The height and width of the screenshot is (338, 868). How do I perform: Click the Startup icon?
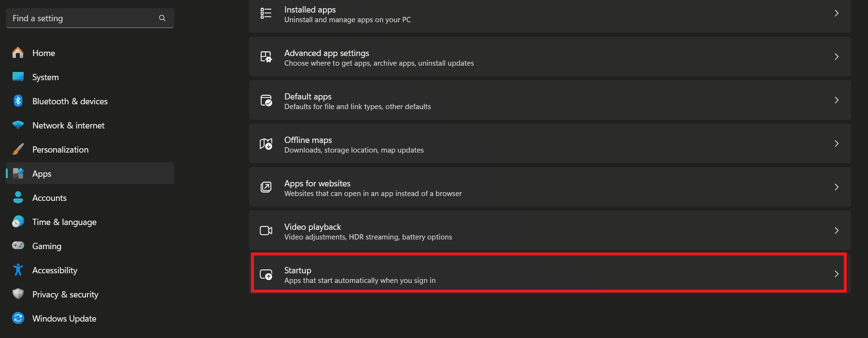(x=266, y=274)
